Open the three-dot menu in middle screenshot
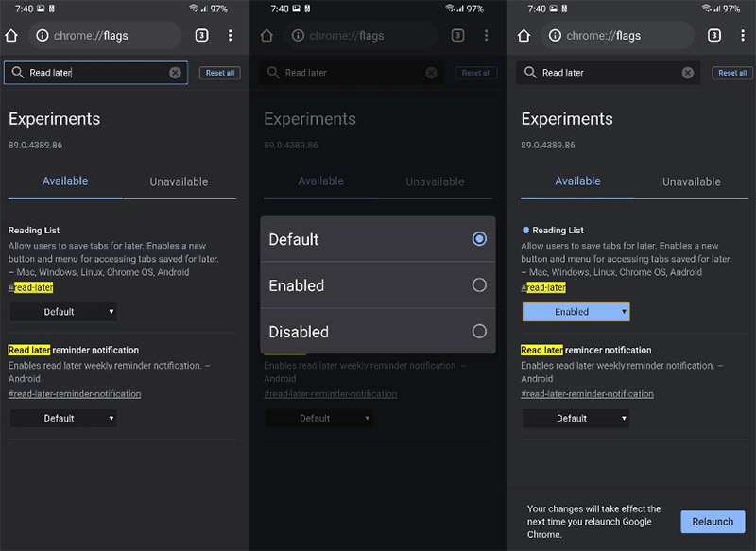Screen dimensions: 756x551 (486, 35)
